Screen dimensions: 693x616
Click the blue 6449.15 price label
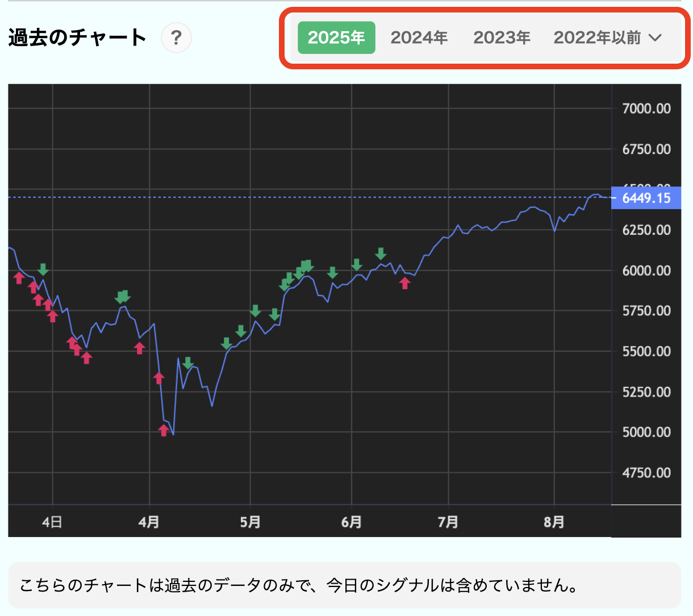pos(646,198)
